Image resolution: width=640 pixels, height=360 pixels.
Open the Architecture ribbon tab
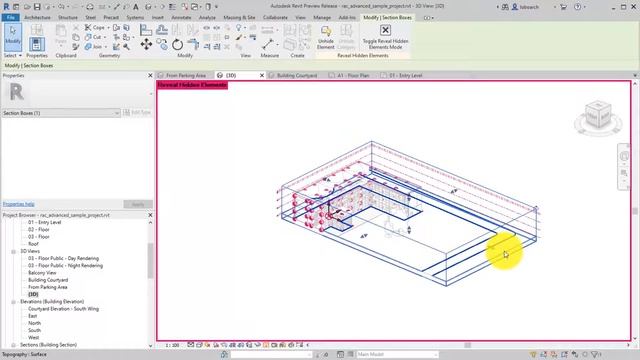pyautogui.click(x=37, y=18)
